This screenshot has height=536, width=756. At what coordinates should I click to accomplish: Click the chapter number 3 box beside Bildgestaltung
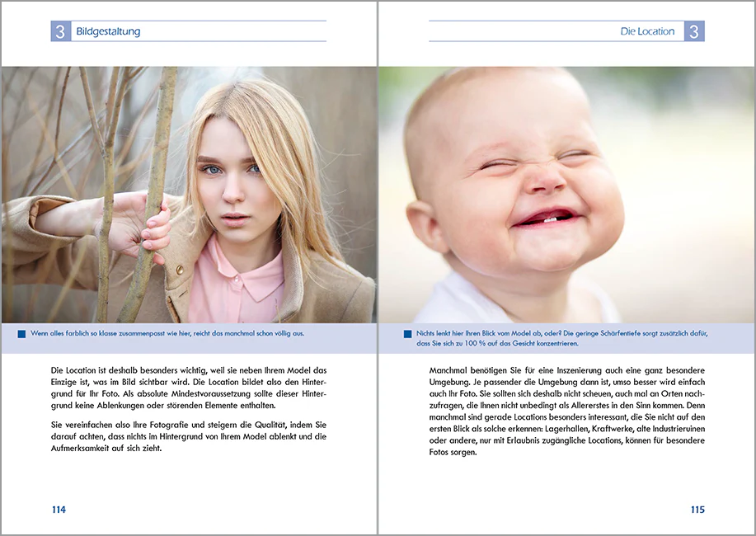61,31
